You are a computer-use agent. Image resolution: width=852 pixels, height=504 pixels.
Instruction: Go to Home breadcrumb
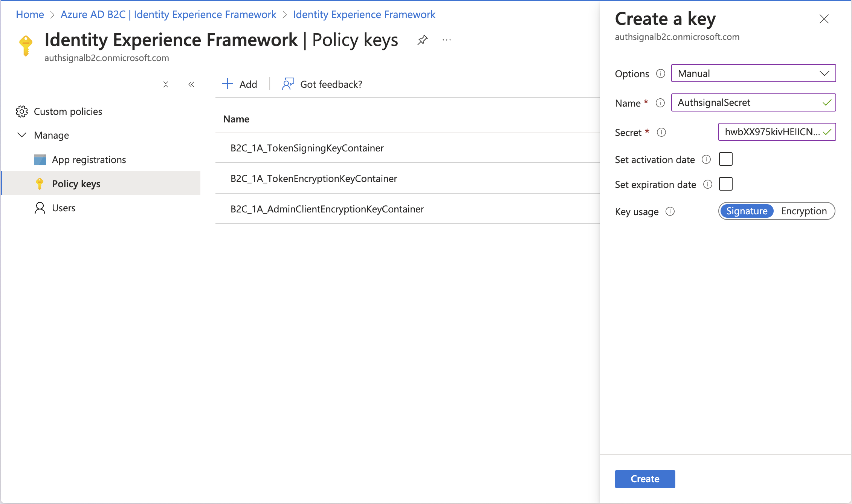(x=30, y=14)
